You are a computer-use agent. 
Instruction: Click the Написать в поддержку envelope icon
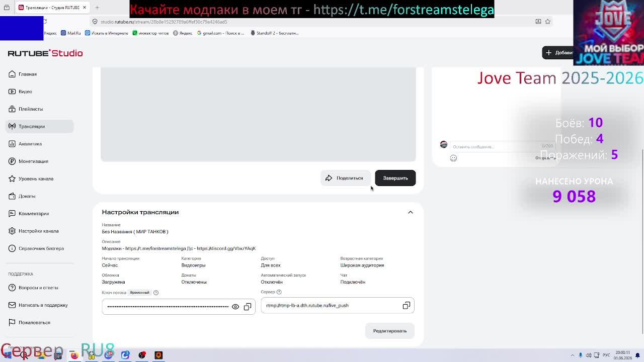(12, 305)
